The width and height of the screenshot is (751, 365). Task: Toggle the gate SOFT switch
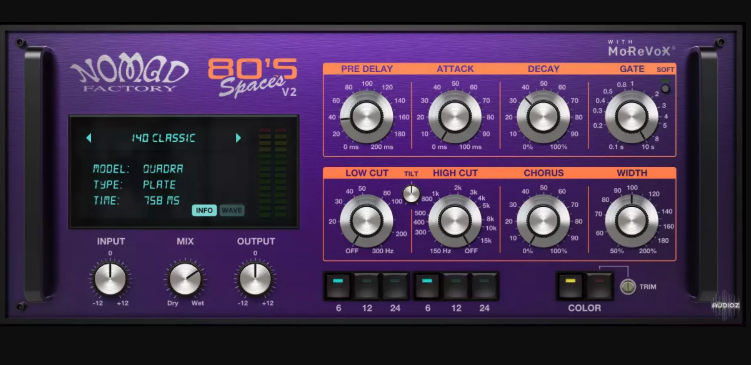665,88
